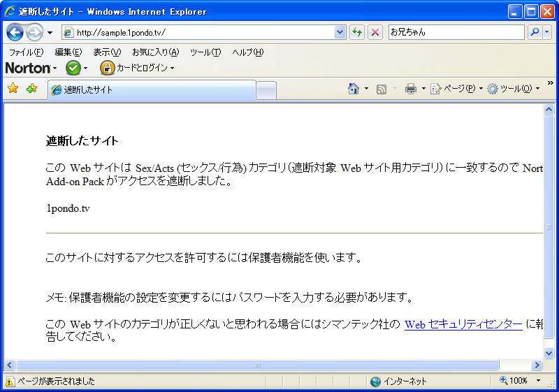559x392 pixels.
Task: Click the 遮断したサイト page heading
Action: (82, 141)
